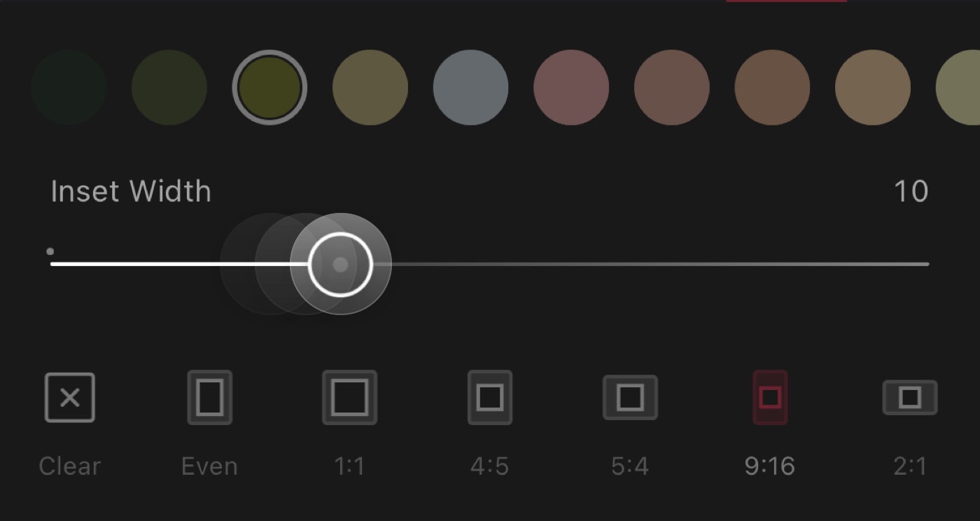
Task: Choose the Even border icon
Action: coord(209,398)
